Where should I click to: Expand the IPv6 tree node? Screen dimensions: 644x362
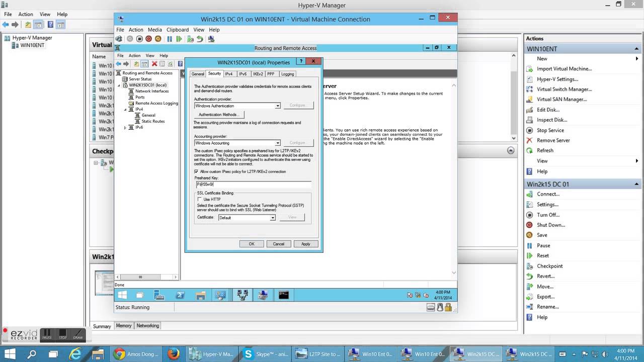126,127
